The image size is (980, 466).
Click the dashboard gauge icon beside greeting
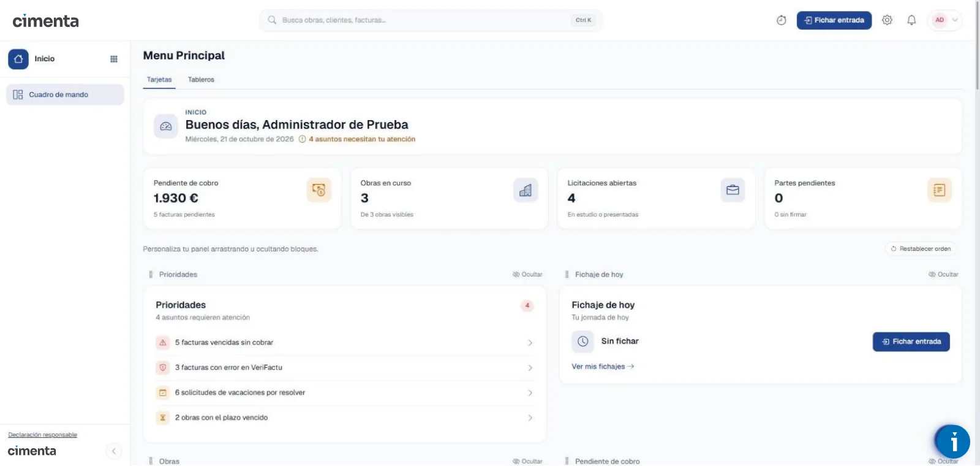point(166,126)
